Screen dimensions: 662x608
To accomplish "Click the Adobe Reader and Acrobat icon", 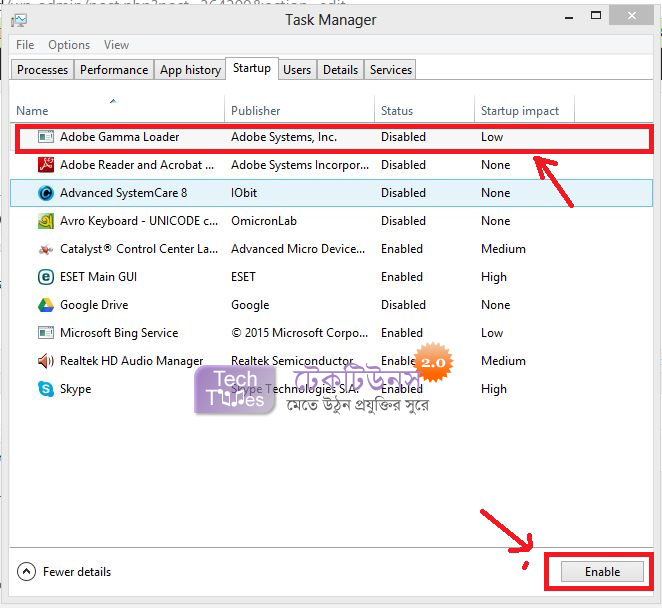I will pyautogui.click(x=46, y=165).
